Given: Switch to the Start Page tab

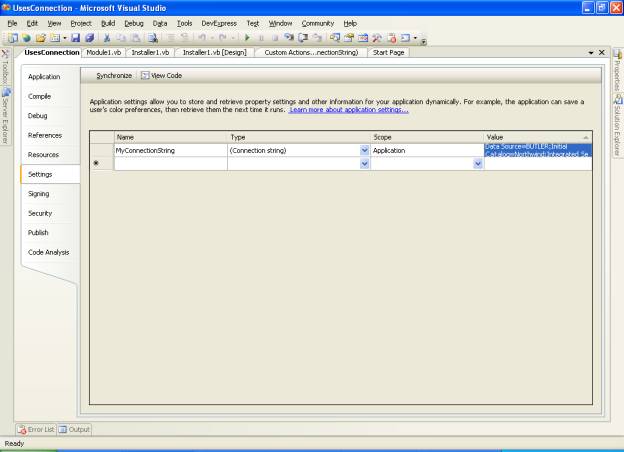Looking at the screenshot, I should pyautogui.click(x=388, y=53).
